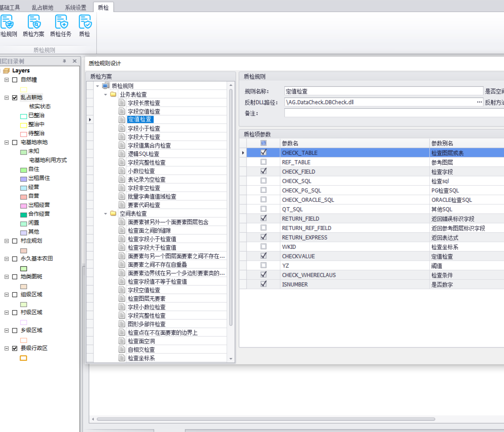Image resolution: width=504 pixels, height=432 pixels.
Task: Collapse the 空间表检查 tree folder
Action: pyautogui.click(x=106, y=214)
